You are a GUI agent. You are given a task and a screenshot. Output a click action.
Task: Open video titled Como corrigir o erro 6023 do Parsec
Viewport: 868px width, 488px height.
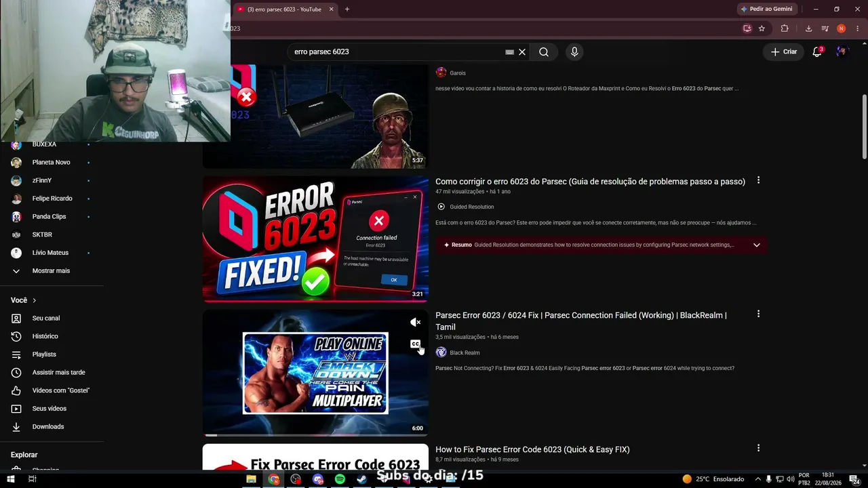tap(590, 182)
